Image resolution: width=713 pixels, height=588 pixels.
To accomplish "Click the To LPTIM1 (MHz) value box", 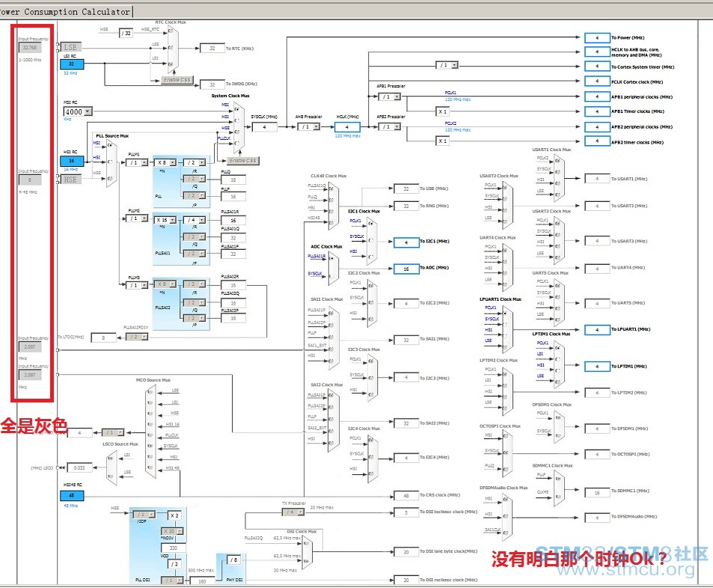I will tap(597, 367).
